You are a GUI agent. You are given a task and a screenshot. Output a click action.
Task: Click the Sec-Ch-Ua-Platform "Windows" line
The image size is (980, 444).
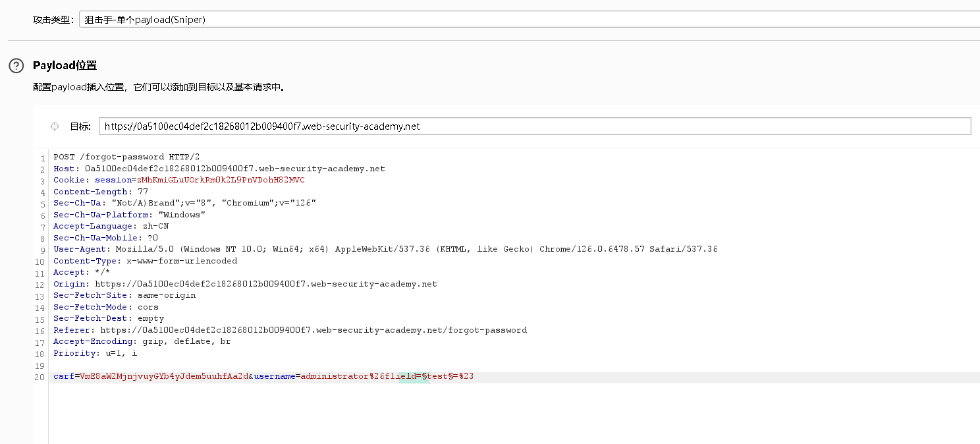pos(130,215)
